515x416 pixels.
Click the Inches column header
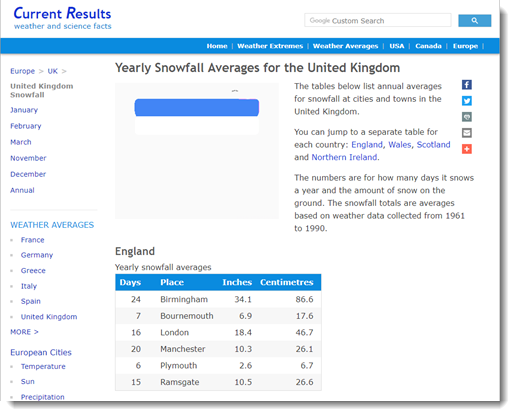(237, 282)
